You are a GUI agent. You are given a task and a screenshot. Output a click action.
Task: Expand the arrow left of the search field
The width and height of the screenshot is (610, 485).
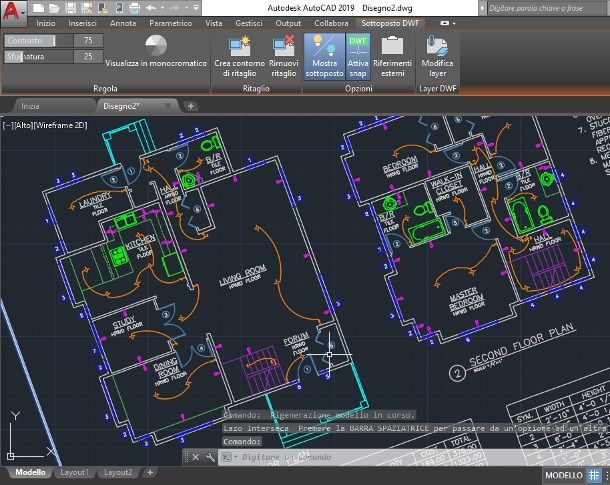point(482,8)
